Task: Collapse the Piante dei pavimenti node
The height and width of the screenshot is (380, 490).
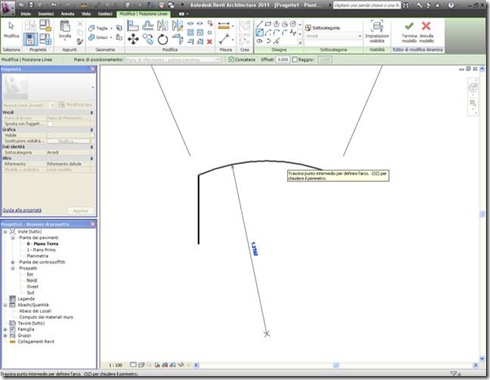Action: coord(13,238)
